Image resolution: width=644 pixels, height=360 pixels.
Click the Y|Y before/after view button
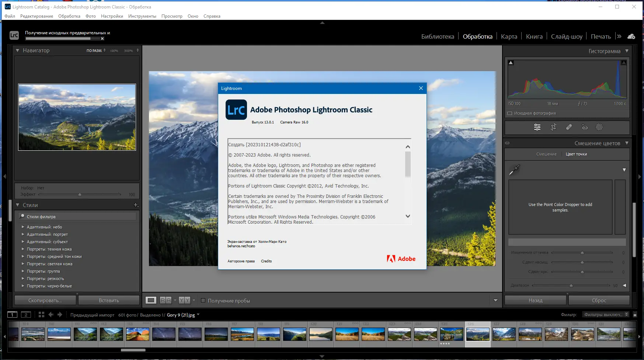(x=184, y=300)
